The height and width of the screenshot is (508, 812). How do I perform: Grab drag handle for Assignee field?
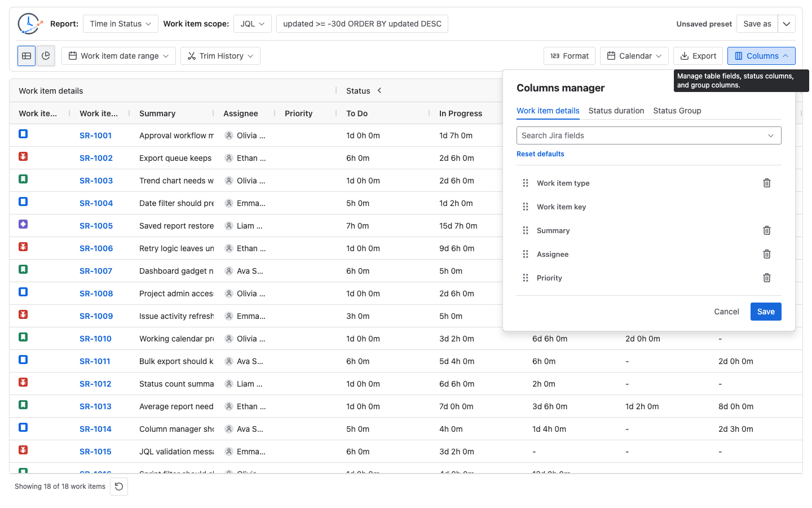(x=526, y=254)
